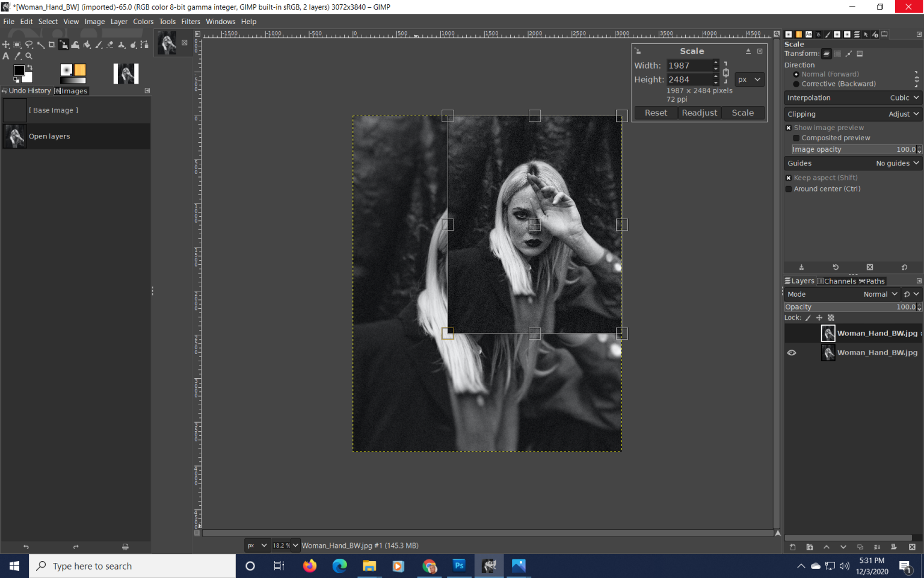This screenshot has width=924, height=578.
Task: Select the Text tool
Action: point(6,56)
